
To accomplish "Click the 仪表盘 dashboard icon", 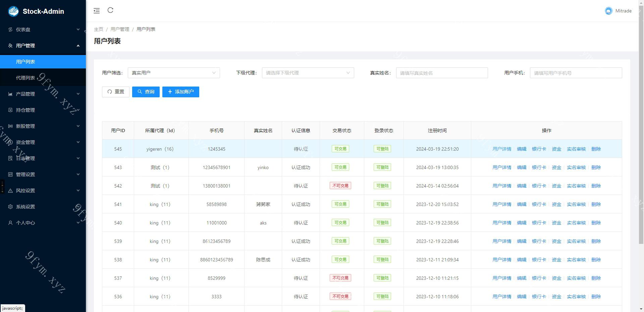I will click(10, 30).
